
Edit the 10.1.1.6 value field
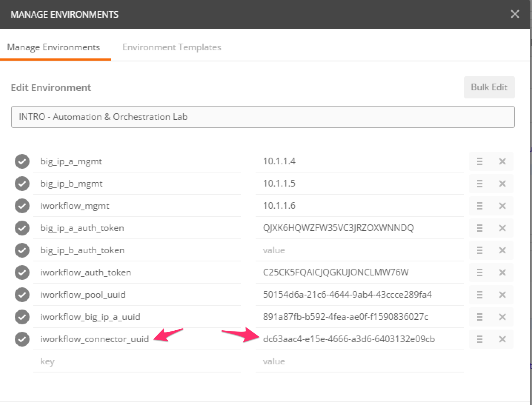click(x=360, y=206)
